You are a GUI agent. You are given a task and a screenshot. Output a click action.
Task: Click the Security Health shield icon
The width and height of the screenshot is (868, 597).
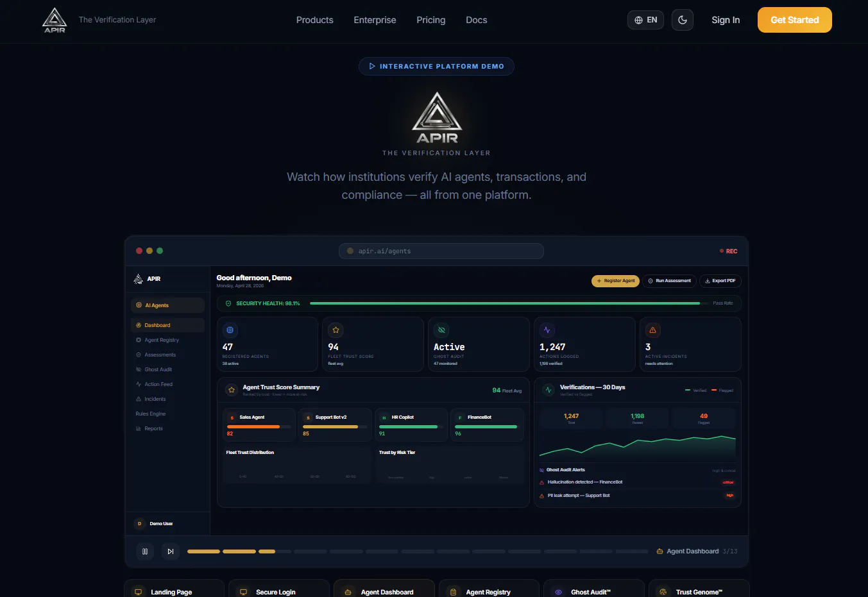[228, 303]
